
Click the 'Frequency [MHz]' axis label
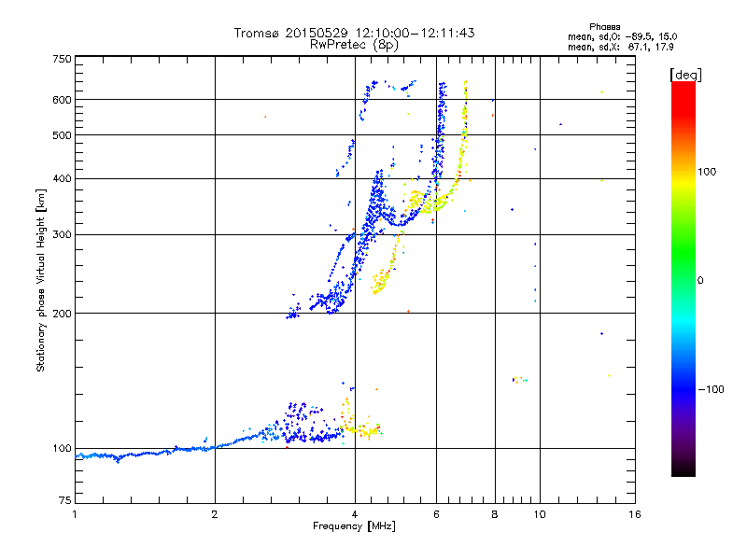[x=354, y=526]
